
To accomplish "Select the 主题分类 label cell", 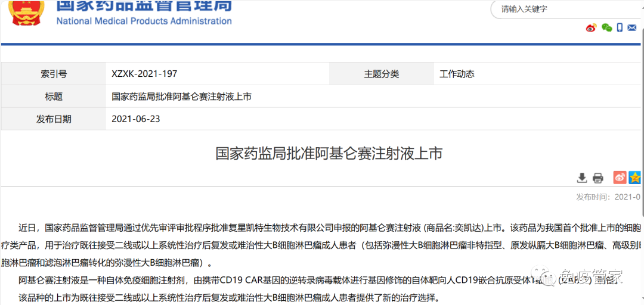I will [x=382, y=74].
